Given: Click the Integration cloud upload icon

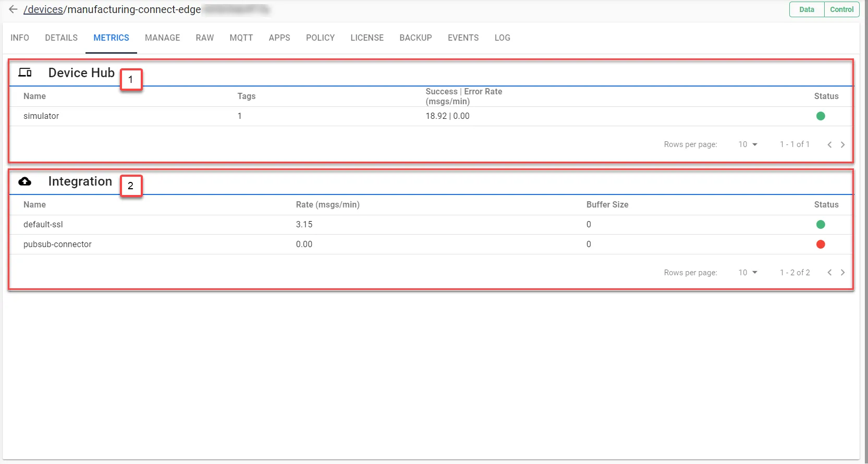Looking at the screenshot, I should click(25, 181).
